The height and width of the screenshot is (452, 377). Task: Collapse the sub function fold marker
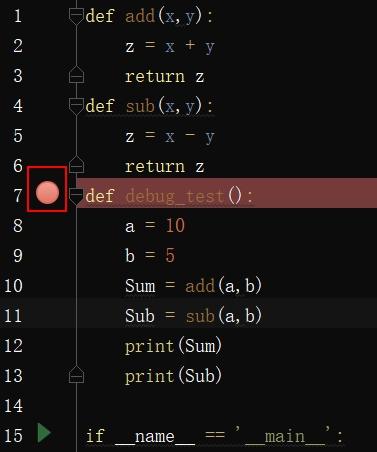tap(76, 106)
